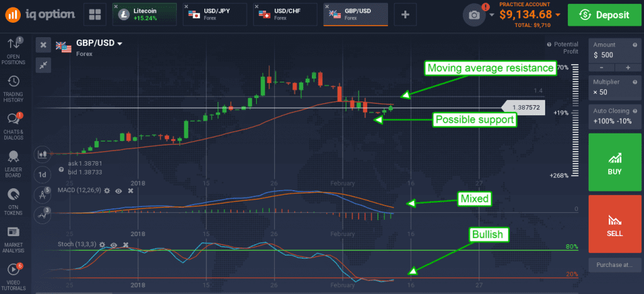
Task: Click the TOTAL: $9,710 text
Action: pyautogui.click(x=531, y=25)
